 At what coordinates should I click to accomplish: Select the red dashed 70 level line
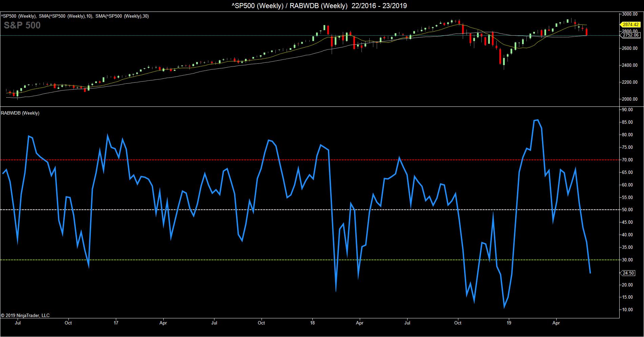305,160
